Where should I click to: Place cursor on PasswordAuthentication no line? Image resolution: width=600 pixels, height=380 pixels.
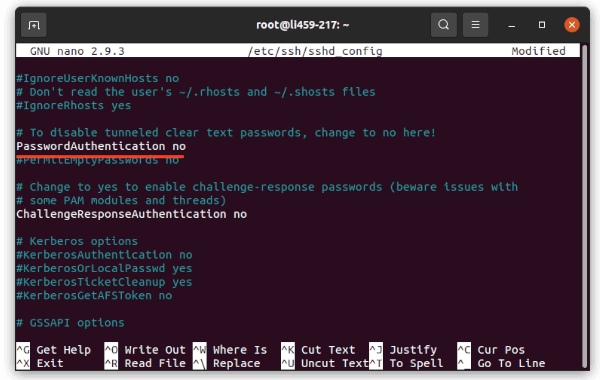101,146
